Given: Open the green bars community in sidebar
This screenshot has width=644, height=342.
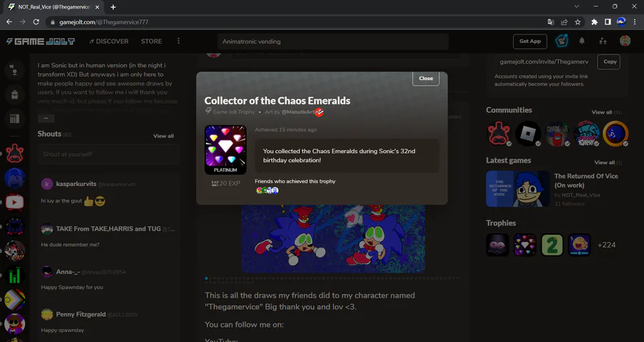Looking at the screenshot, I should tap(15, 275).
